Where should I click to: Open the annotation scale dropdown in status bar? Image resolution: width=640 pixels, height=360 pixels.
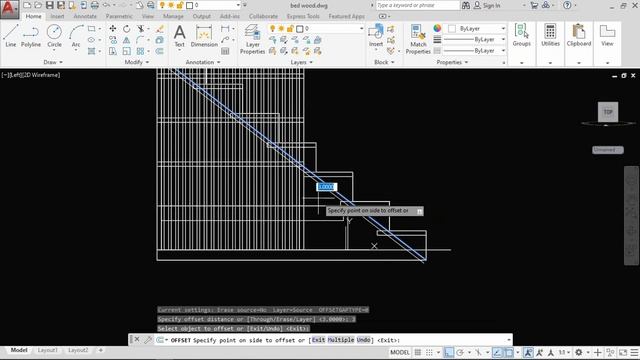[x=564, y=352]
